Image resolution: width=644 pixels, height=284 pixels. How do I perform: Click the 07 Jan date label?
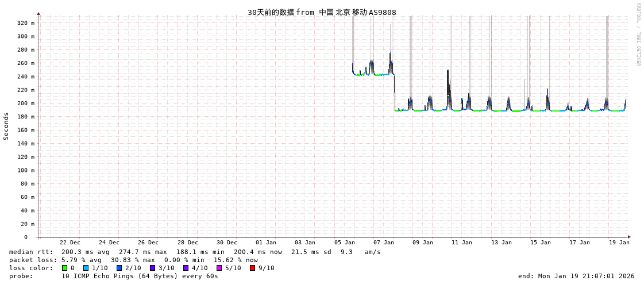tap(383, 243)
